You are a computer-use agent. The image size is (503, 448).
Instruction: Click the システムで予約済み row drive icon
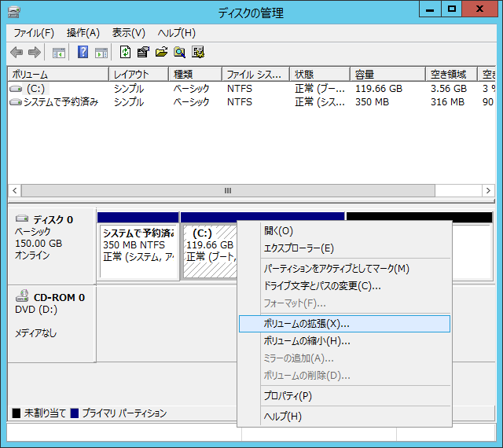(16, 102)
